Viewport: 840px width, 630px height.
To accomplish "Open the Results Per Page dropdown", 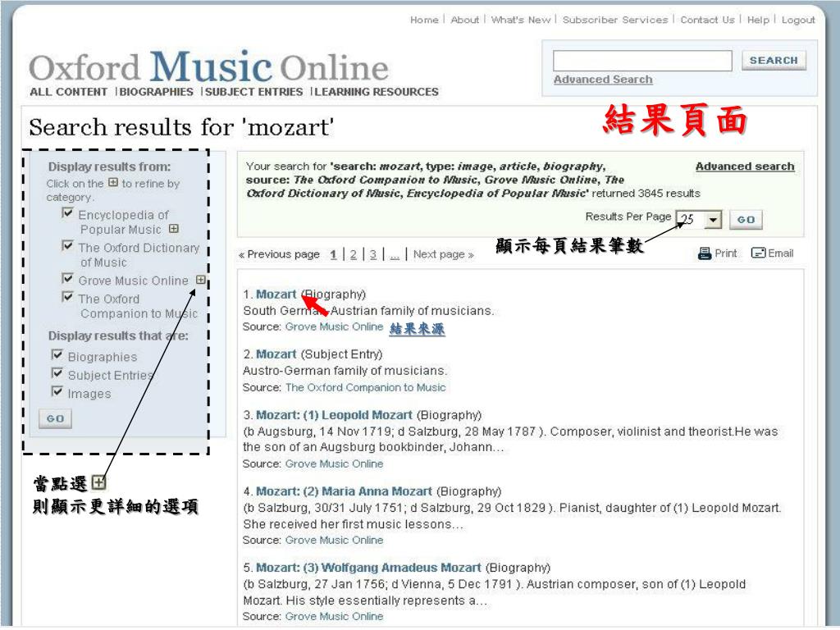I will click(x=699, y=220).
